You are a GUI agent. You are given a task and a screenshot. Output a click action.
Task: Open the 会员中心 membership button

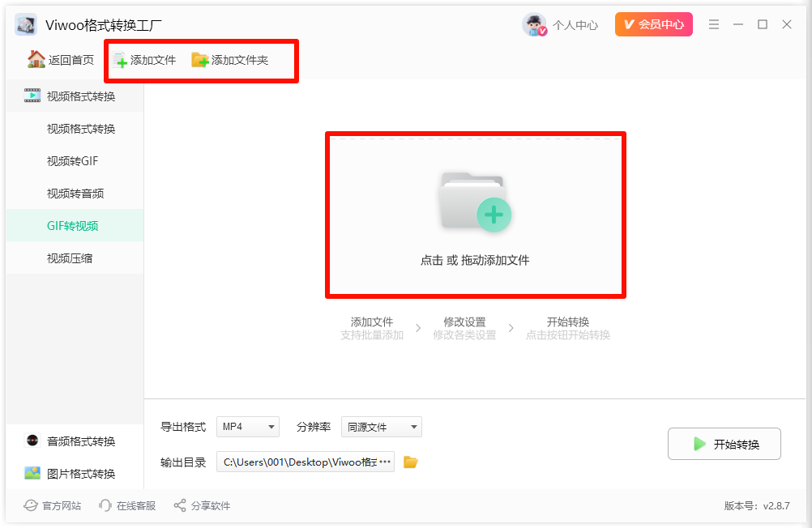coord(653,24)
